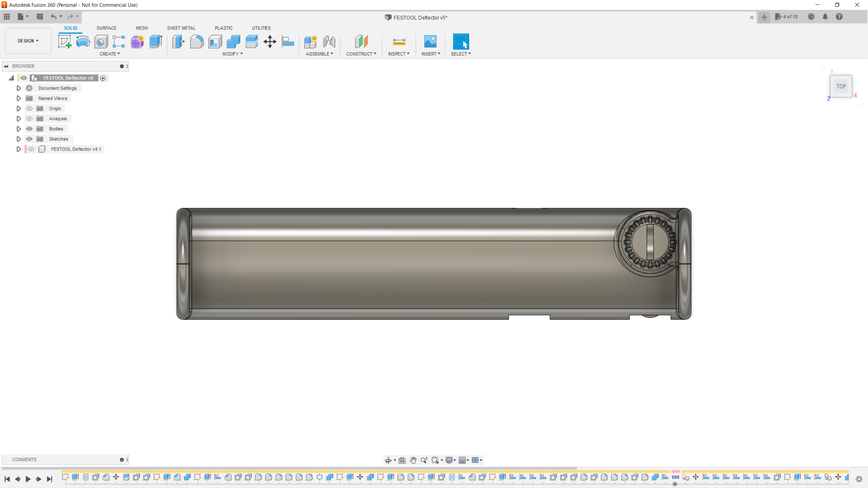Toggle visibility of the Bodies folder
Image resolution: width=868 pixels, height=488 pixels.
pos(29,129)
